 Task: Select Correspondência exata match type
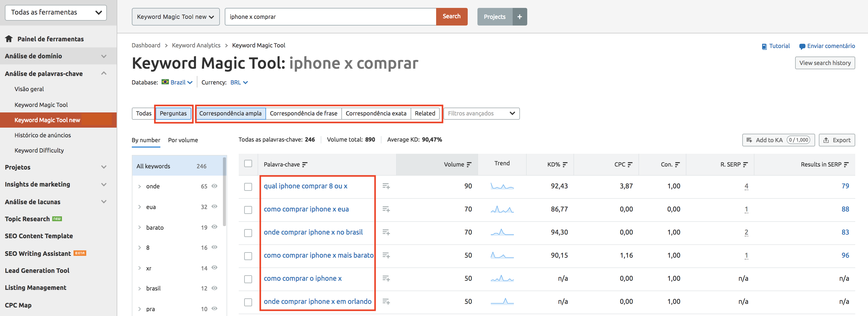pyautogui.click(x=376, y=113)
